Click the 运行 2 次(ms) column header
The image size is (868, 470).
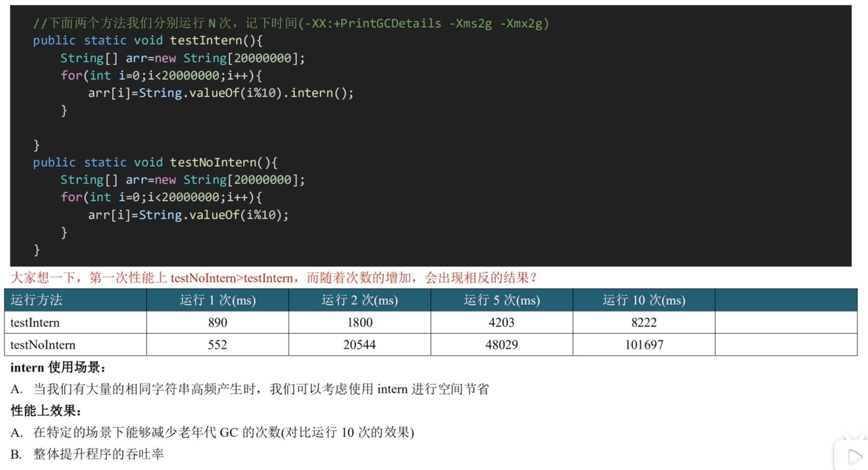coord(360,300)
